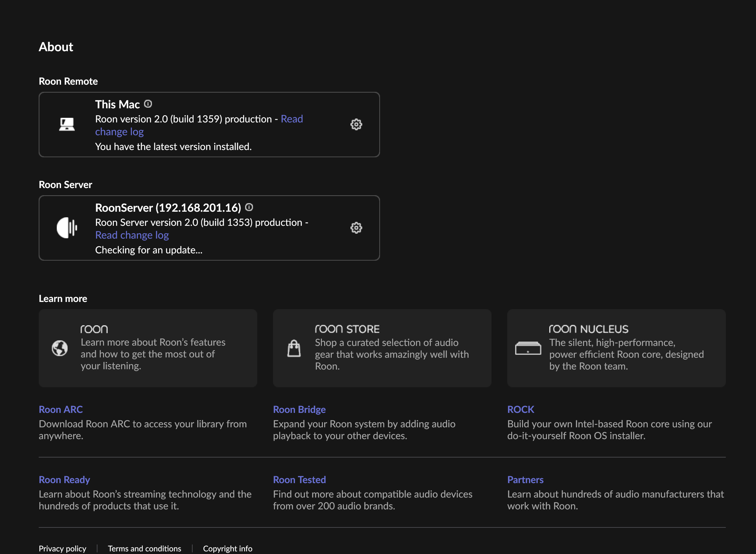Screen dimensions: 756x554
Task: Open the Partners link
Action: (x=525, y=479)
